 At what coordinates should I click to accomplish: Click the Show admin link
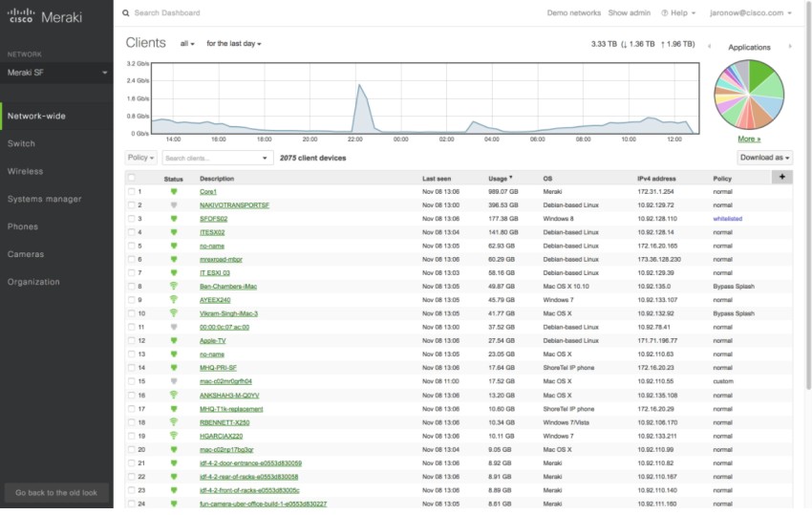[630, 13]
